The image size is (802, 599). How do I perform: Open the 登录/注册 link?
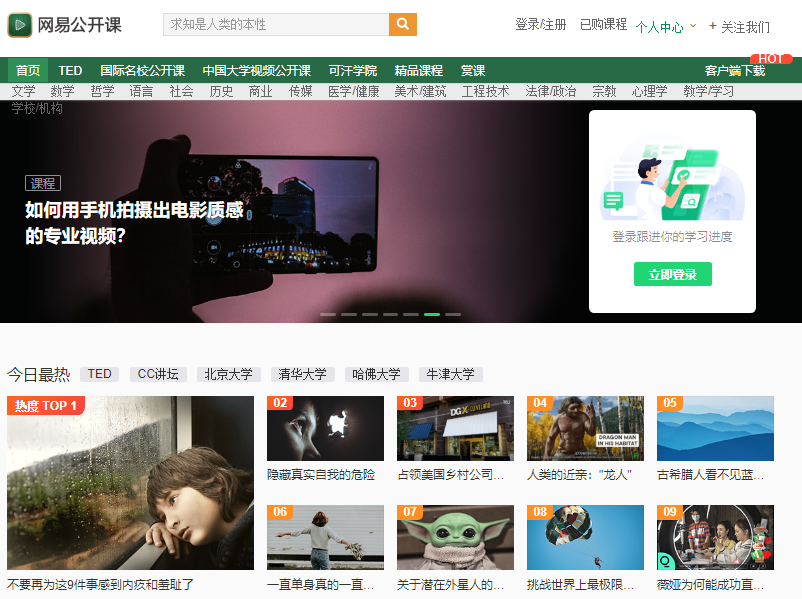(x=541, y=25)
